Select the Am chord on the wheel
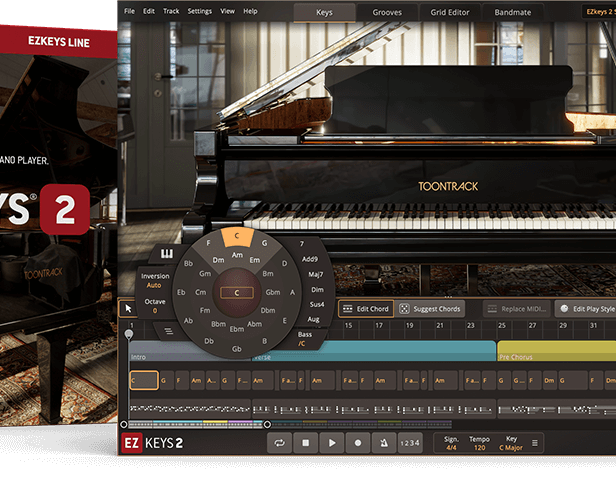Screen dimensions: 616x488 pos(237,255)
